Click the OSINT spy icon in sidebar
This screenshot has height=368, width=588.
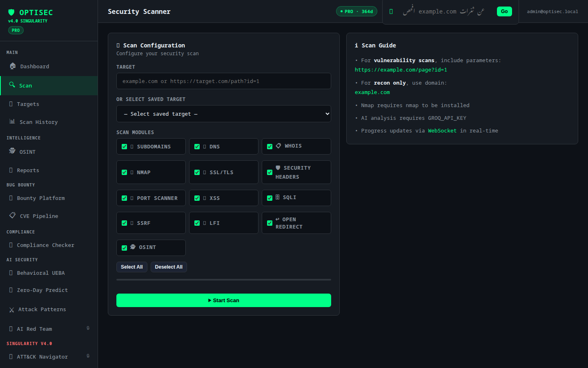click(12, 151)
